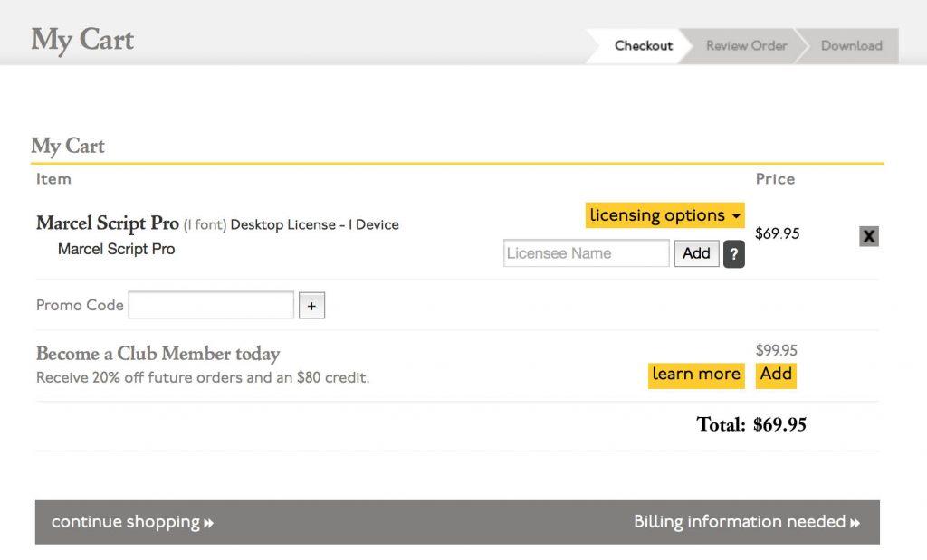Viewport: 927px width, 560px height.
Task: Continue shopping link in footer bar
Action: [132, 522]
